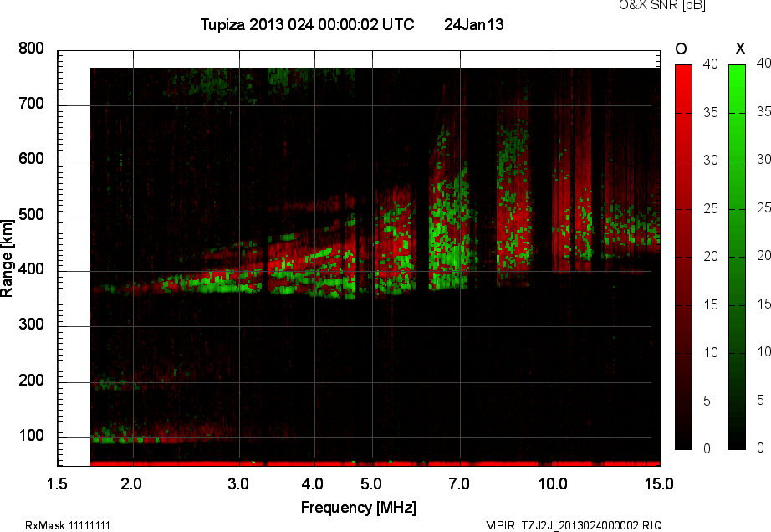Click the 500 range tick label
Image resolution: width=771 pixels, height=532 pixels.
click(32, 214)
